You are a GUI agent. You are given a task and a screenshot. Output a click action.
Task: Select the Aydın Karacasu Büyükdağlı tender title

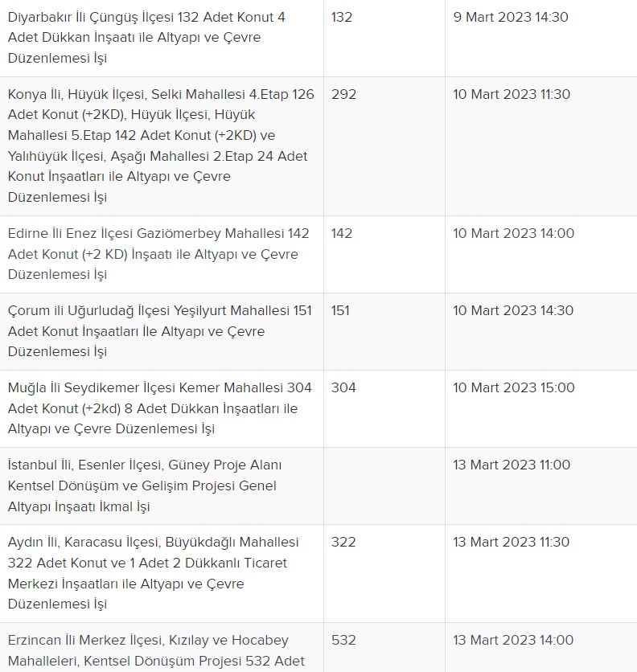point(153,573)
